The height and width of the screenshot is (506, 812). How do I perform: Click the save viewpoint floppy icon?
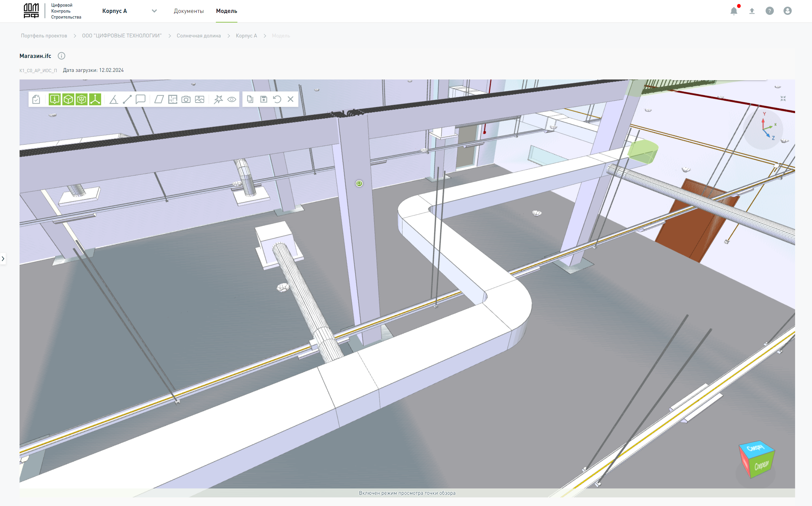point(264,99)
